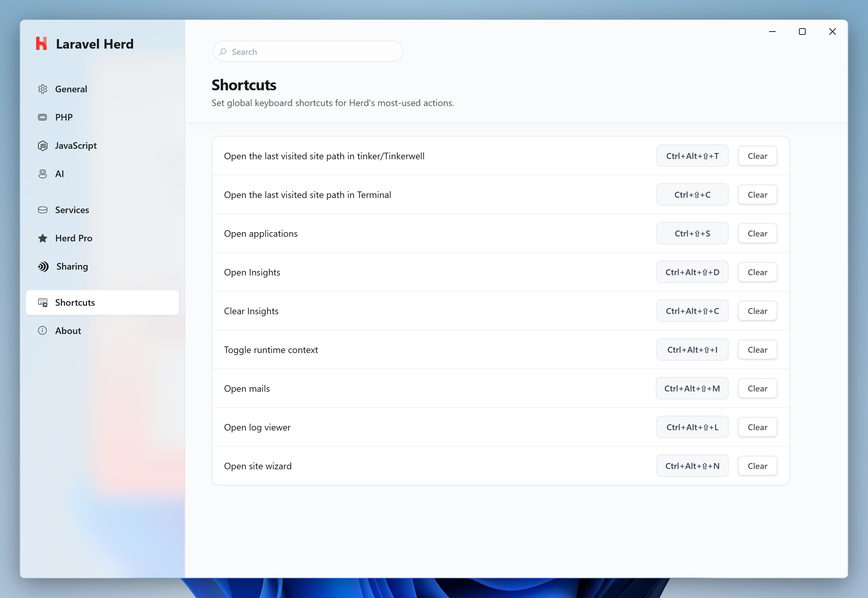
Task: Click the Sharing broadcast icon
Action: click(43, 266)
